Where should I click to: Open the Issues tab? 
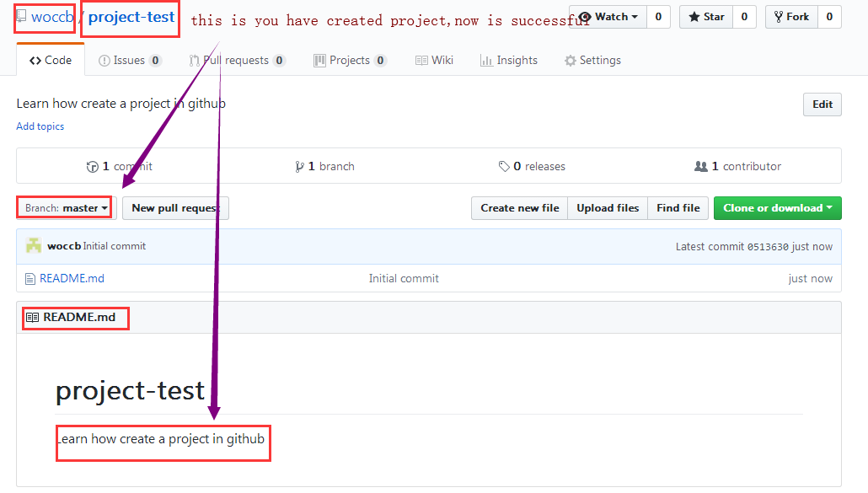coord(130,61)
